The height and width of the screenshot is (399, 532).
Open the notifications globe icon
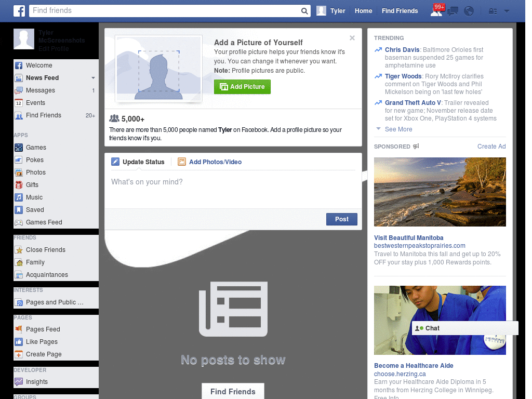[x=469, y=11]
